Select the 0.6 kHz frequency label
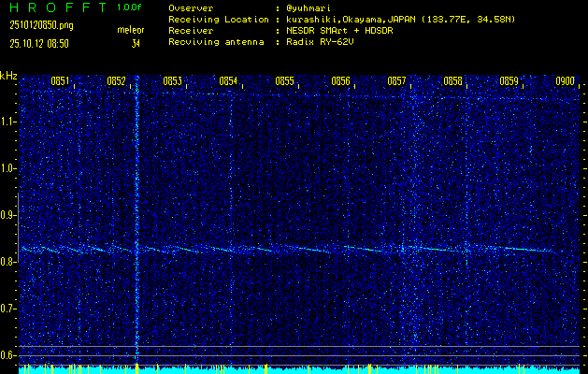Viewport: 588px width, 374px height. pyautogui.click(x=8, y=355)
